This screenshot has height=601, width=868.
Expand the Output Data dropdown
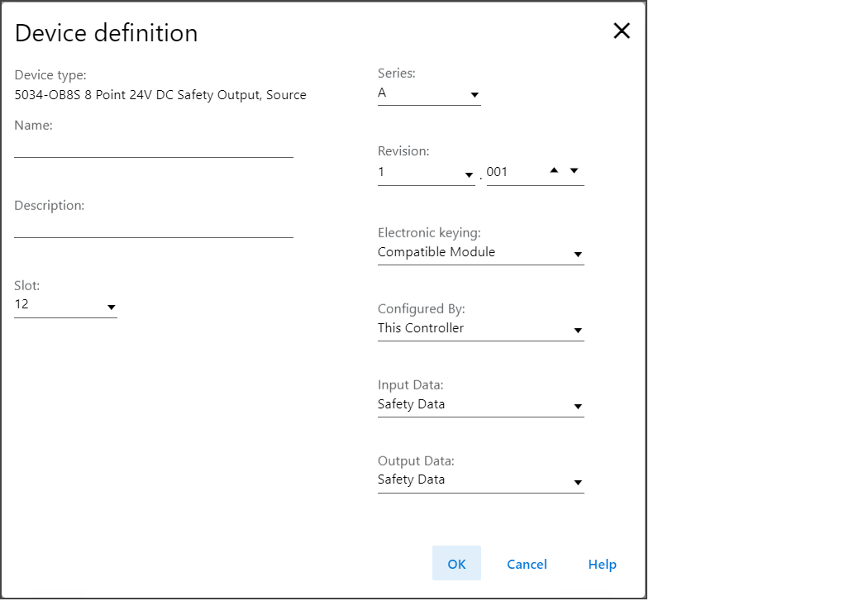[480, 480]
